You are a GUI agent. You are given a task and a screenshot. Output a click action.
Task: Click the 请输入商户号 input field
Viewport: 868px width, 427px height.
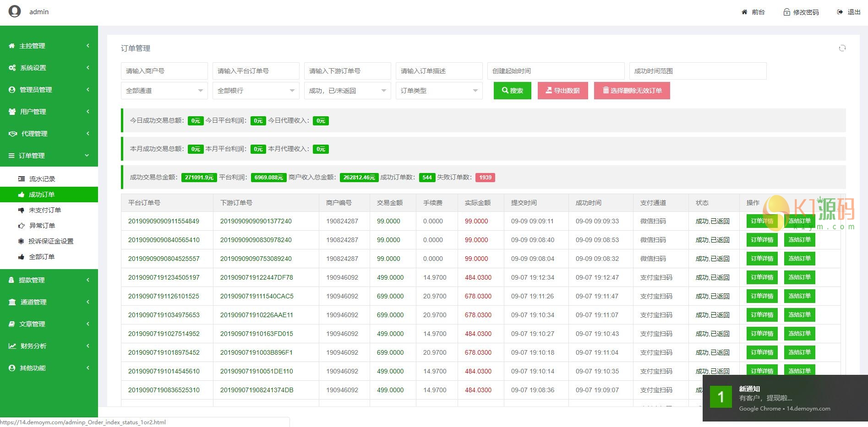[x=164, y=71]
